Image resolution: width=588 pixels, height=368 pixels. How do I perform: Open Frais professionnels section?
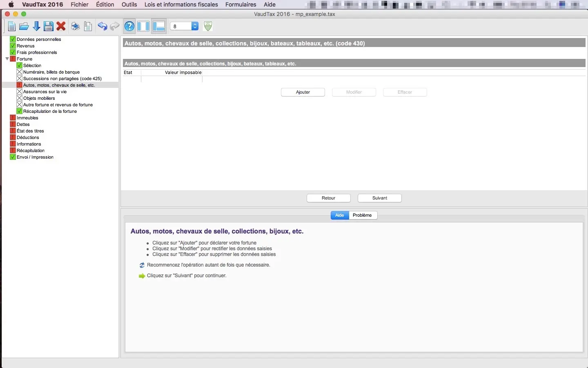tap(37, 52)
